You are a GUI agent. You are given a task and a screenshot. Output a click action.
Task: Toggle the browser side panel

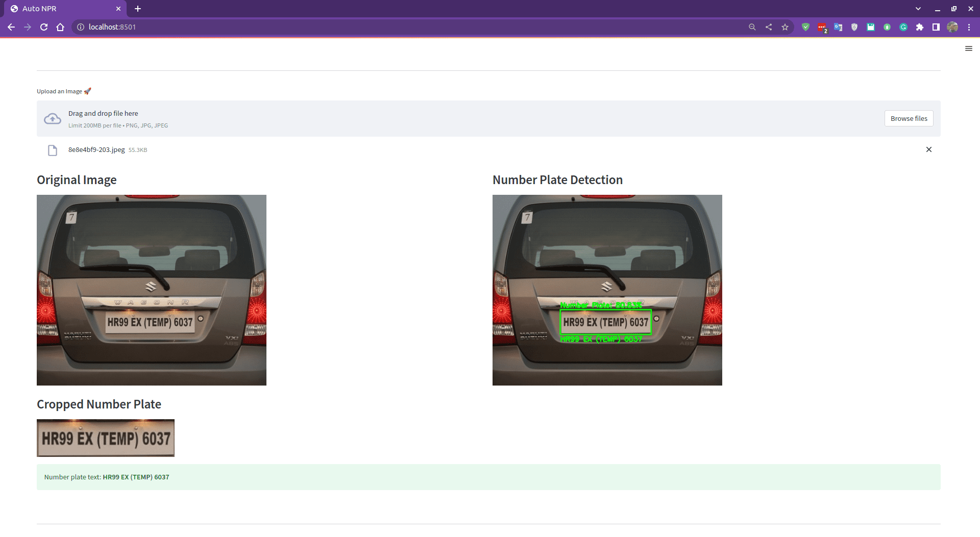click(x=936, y=27)
